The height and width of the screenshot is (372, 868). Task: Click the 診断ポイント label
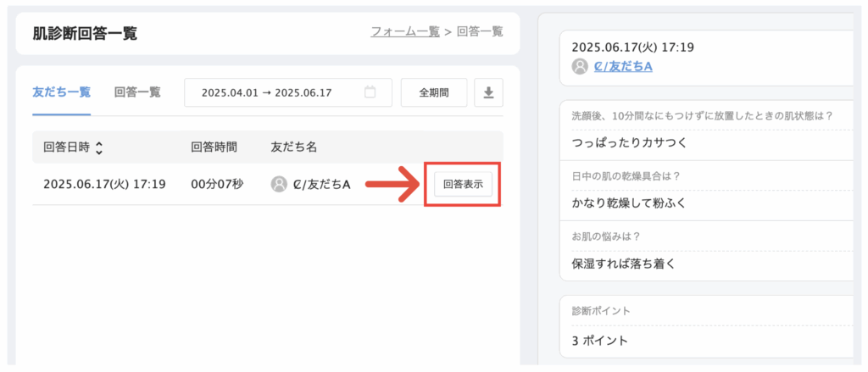tap(601, 311)
